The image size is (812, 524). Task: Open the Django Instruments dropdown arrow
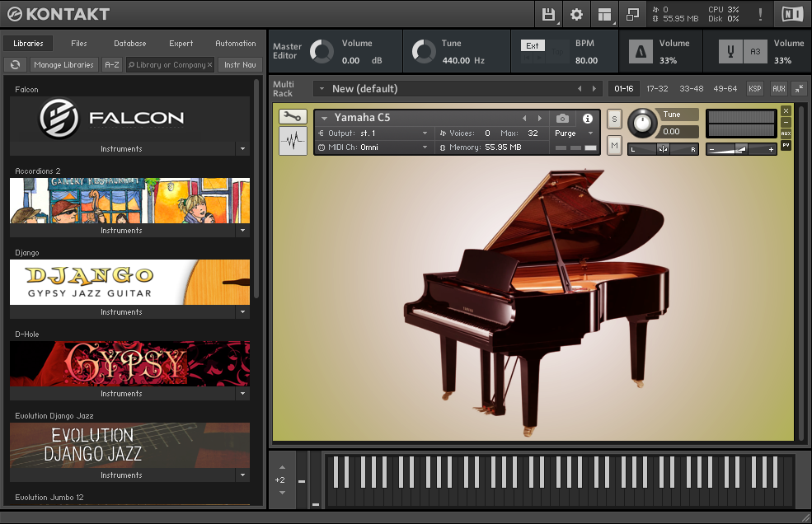click(243, 311)
